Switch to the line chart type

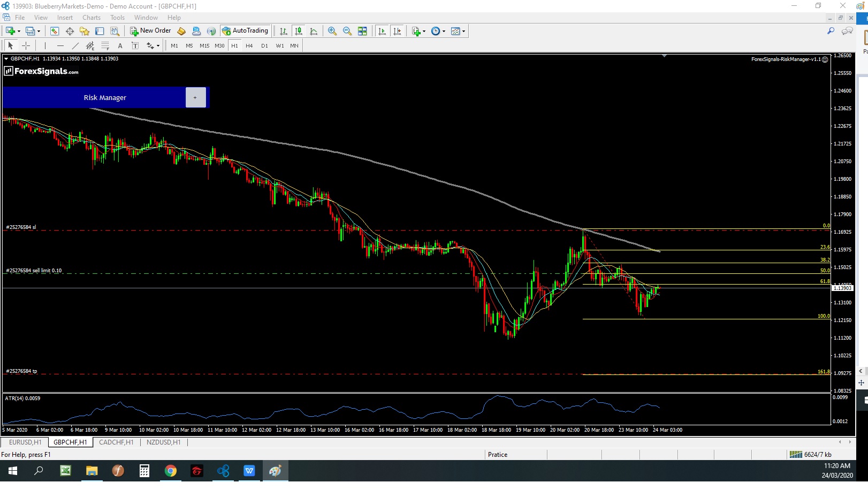[314, 31]
